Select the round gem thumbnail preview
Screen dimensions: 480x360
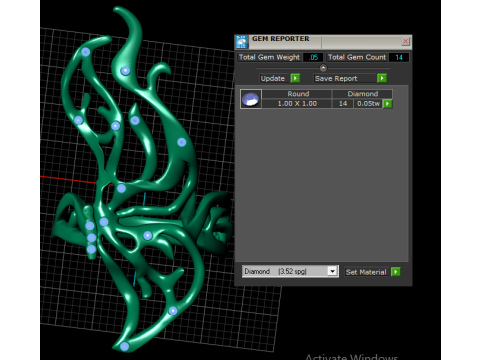[x=251, y=99]
